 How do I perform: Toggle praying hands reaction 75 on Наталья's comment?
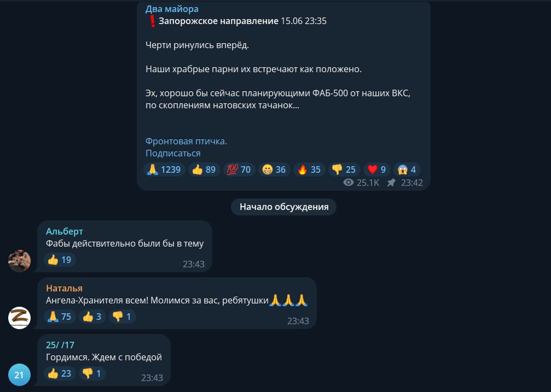coord(60,317)
